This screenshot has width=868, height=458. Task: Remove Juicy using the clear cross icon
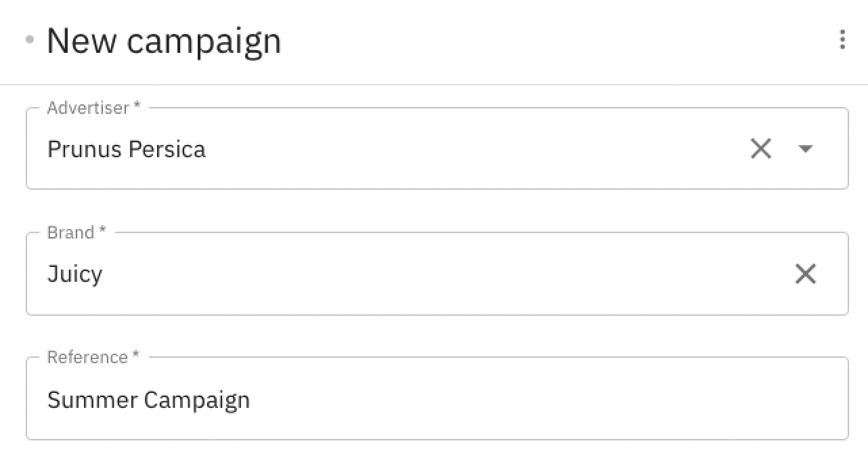tap(806, 274)
